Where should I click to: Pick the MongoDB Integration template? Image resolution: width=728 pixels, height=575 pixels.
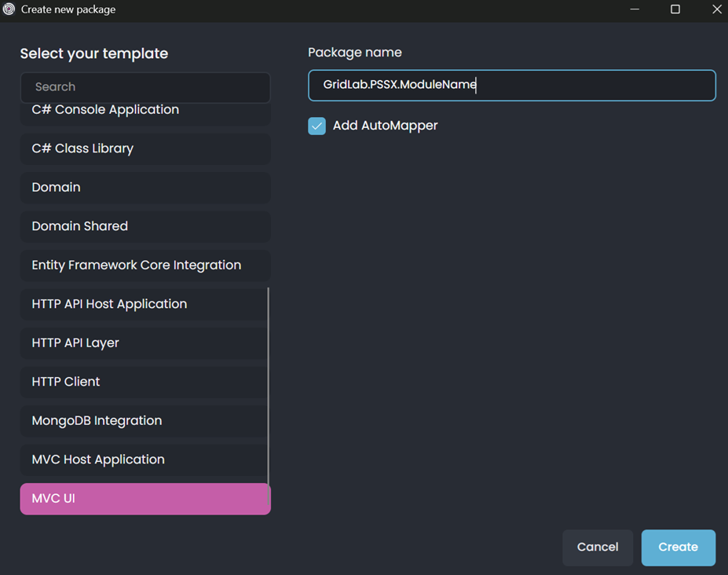click(144, 421)
